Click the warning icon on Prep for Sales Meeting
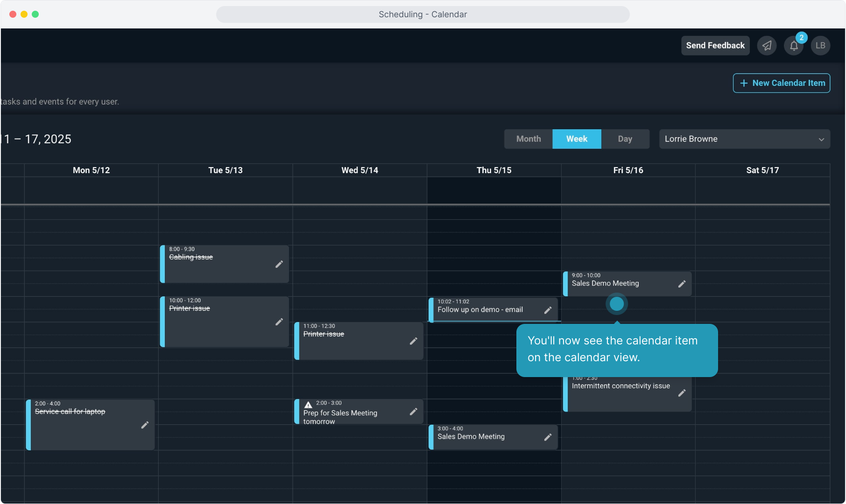Viewport: 846px width, 504px height. pos(308,405)
